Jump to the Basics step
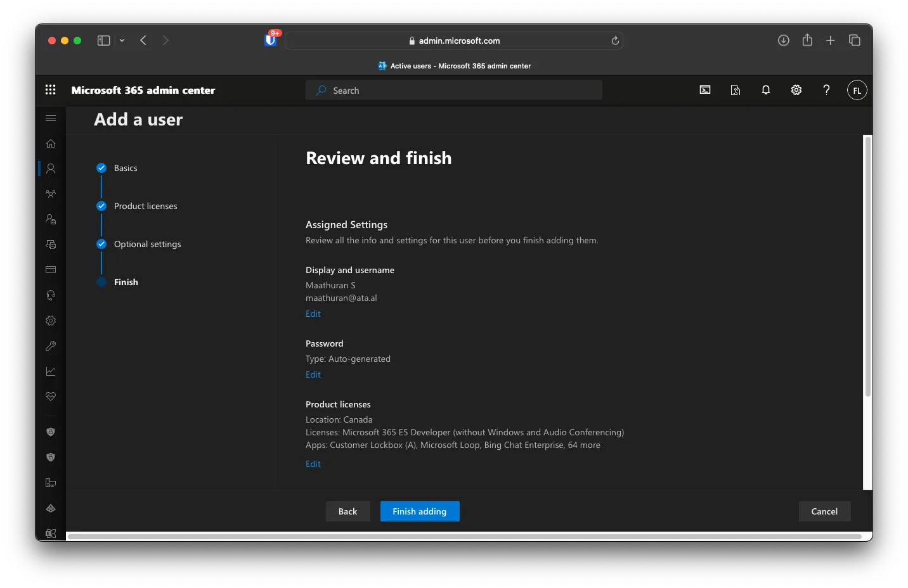 click(126, 168)
